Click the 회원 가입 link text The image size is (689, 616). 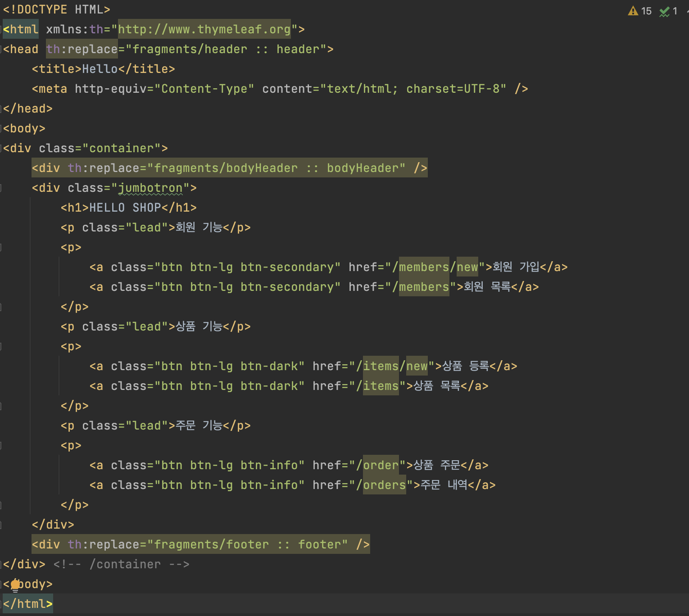(x=516, y=267)
